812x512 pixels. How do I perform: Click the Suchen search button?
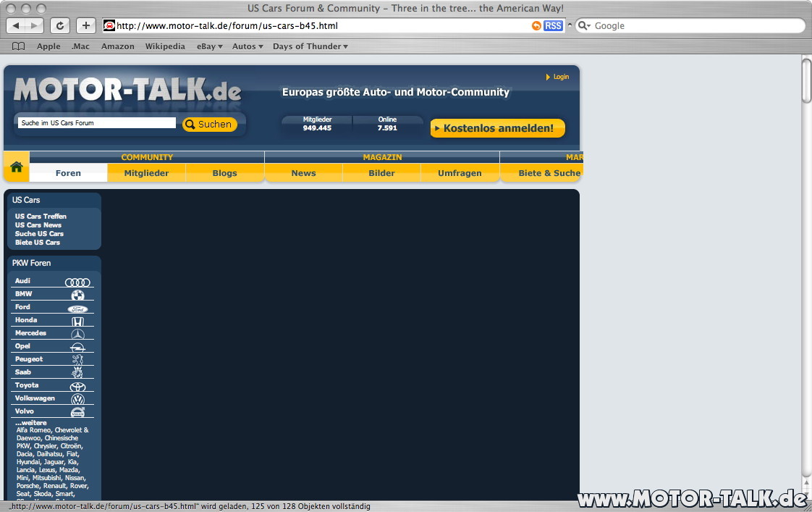[210, 125]
